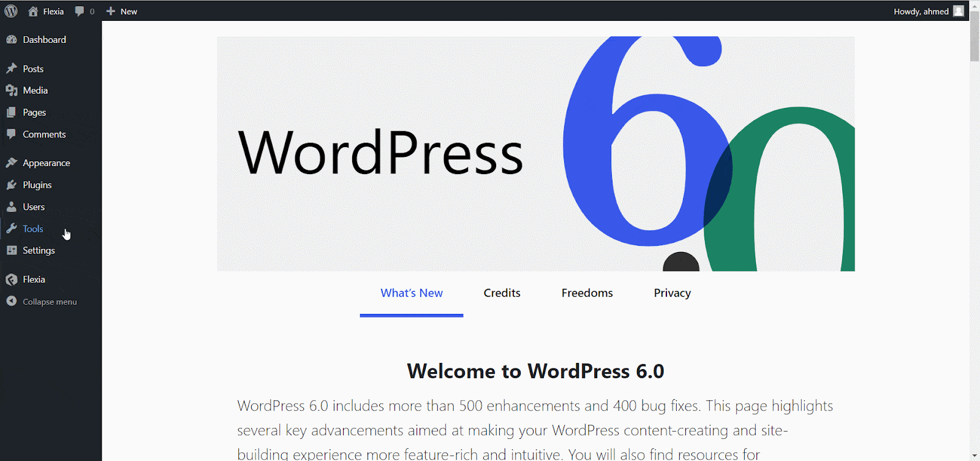Click the Collapse menu arrow icon
Screen dimensions: 980x461
pos(11,301)
